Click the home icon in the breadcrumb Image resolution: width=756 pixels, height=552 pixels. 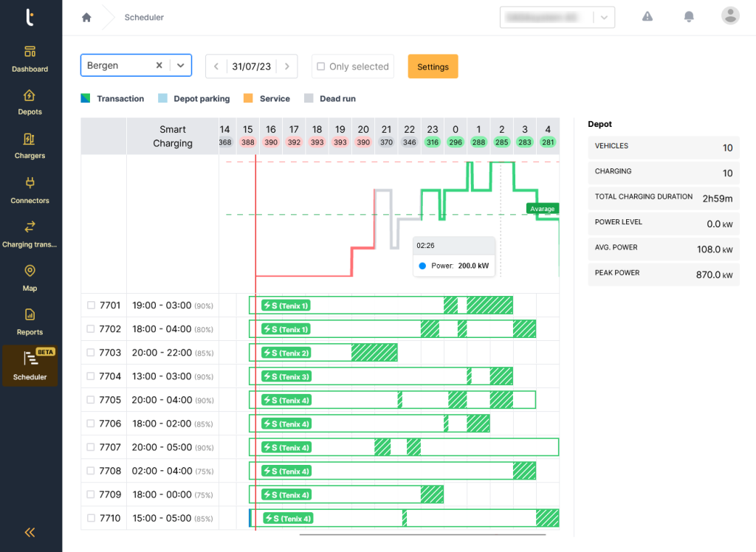[x=86, y=17]
